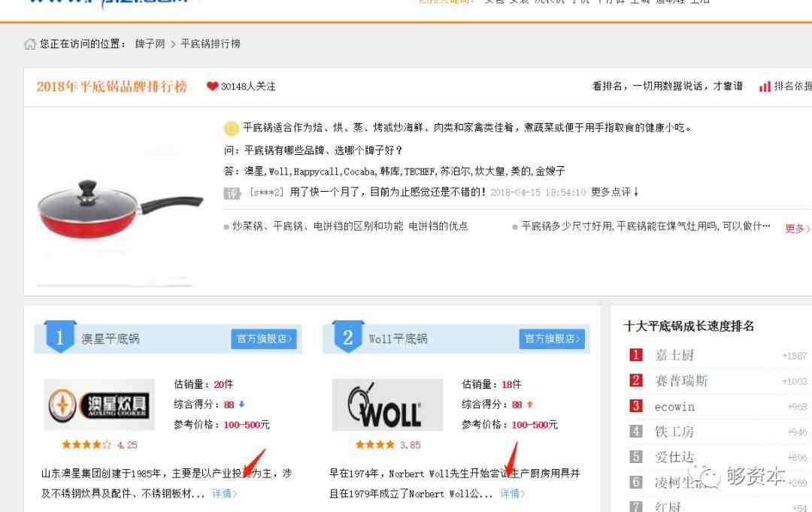The height and width of the screenshot is (512, 812).
Task: Click the red bar chart ranking icon
Action: pos(765,87)
